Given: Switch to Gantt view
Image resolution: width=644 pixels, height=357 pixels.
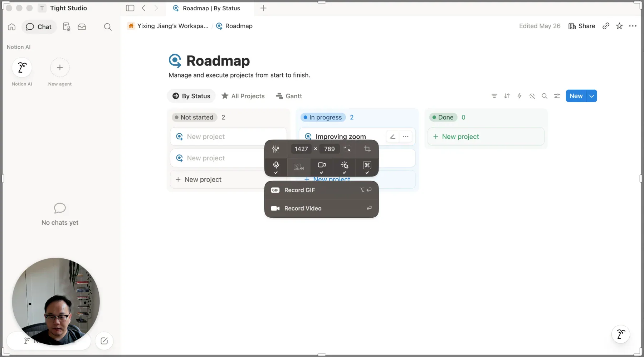Looking at the screenshot, I should [x=289, y=96].
